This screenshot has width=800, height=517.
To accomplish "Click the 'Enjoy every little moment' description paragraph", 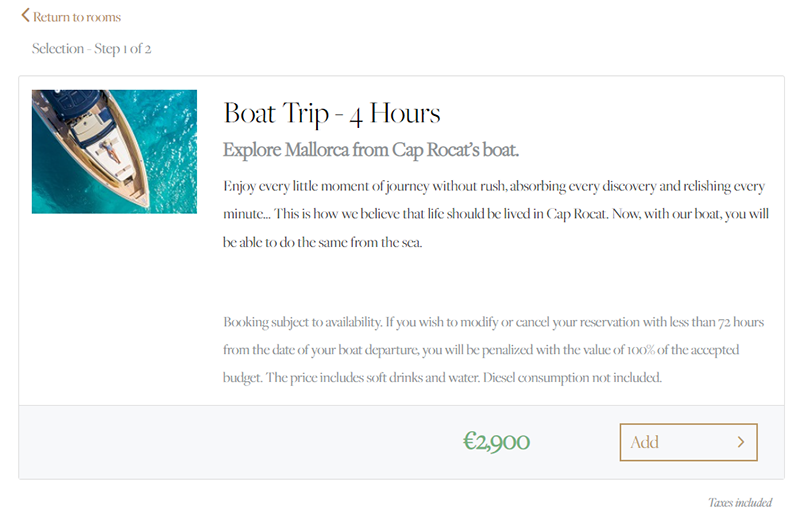I will point(494,187).
